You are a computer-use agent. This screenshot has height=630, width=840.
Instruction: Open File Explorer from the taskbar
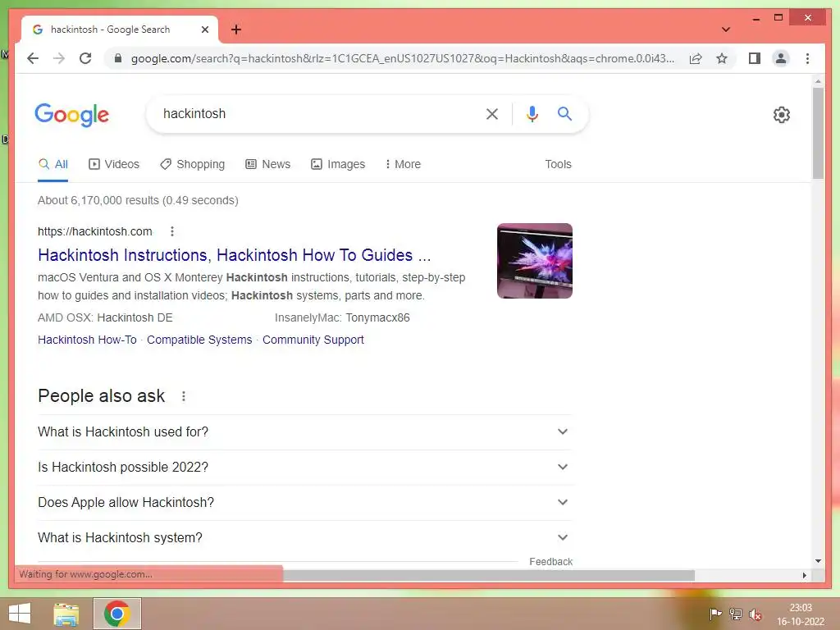tap(66, 614)
